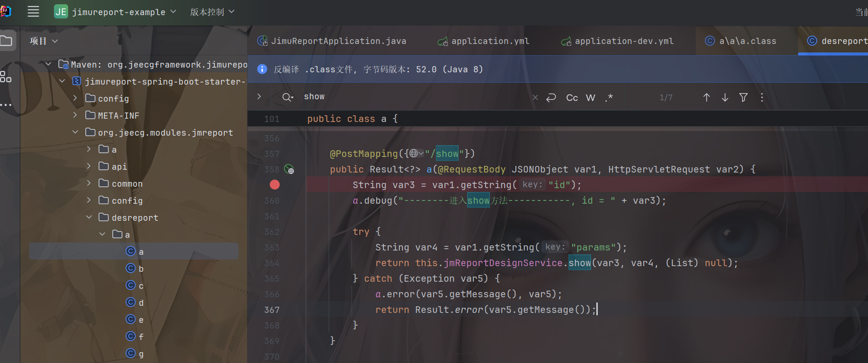Go to next search occurrence arrow
The image size is (868, 363).
click(725, 97)
